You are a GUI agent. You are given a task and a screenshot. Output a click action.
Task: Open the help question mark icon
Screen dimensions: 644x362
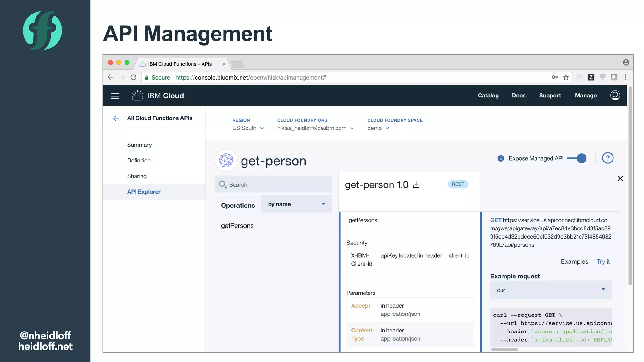click(x=608, y=158)
